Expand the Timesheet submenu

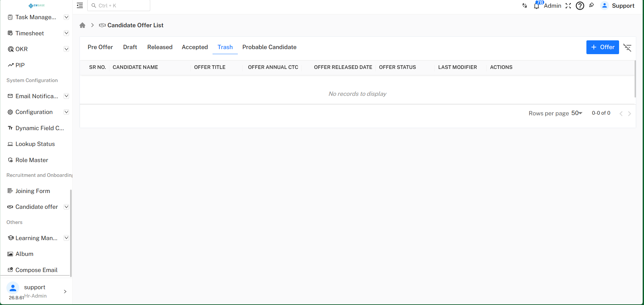66,33
